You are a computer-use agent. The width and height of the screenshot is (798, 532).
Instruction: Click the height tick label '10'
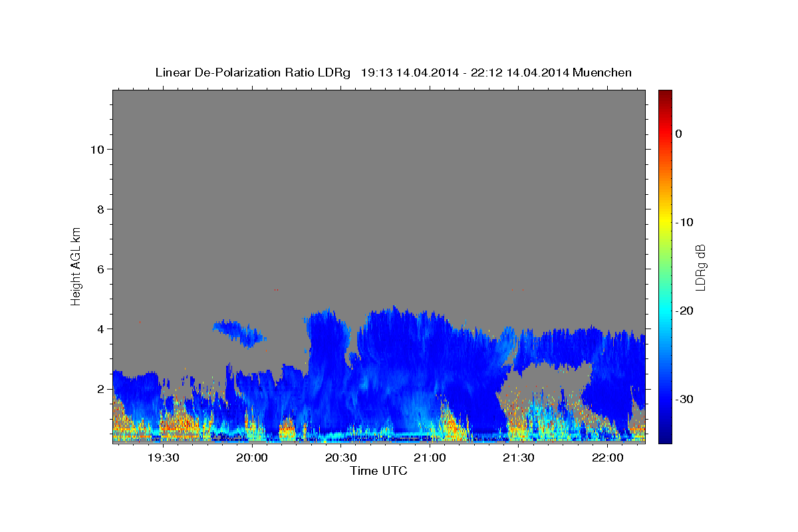(x=97, y=150)
